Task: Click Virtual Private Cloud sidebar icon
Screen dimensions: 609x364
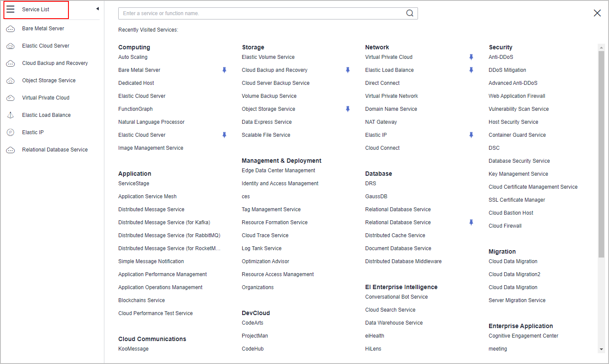Action: click(x=10, y=98)
